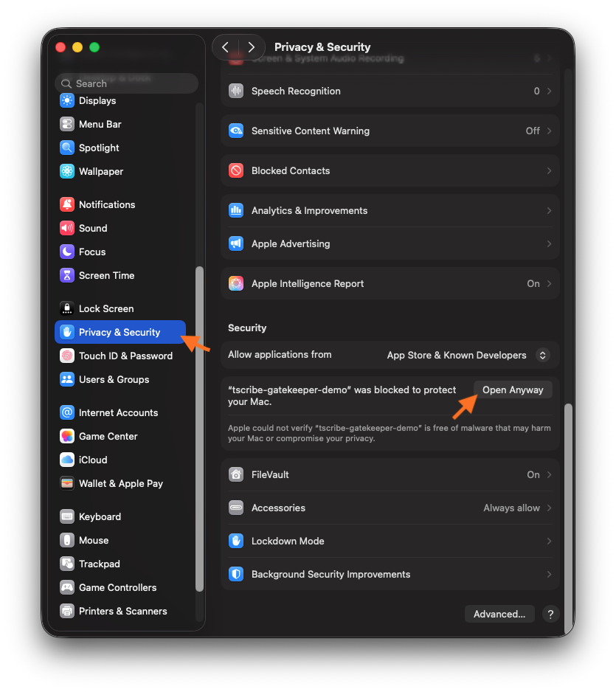The width and height of the screenshot is (616, 692).
Task: Open the Allow applications from dropdown
Action: [x=543, y=355]
